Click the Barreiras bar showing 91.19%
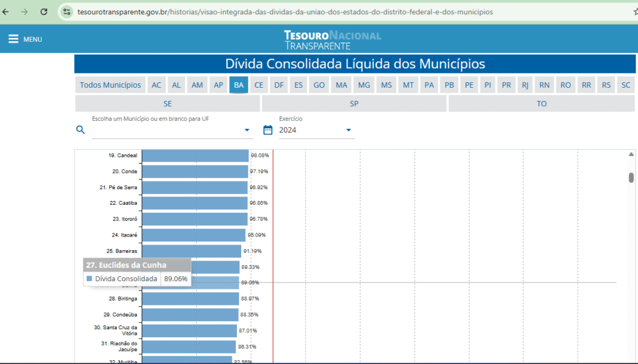Screen dimensions: 638x364 coord(191,251)
